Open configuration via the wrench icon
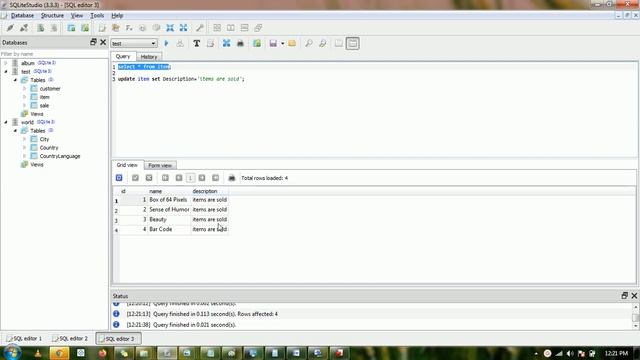640x360 pixels. coord(200,28)
